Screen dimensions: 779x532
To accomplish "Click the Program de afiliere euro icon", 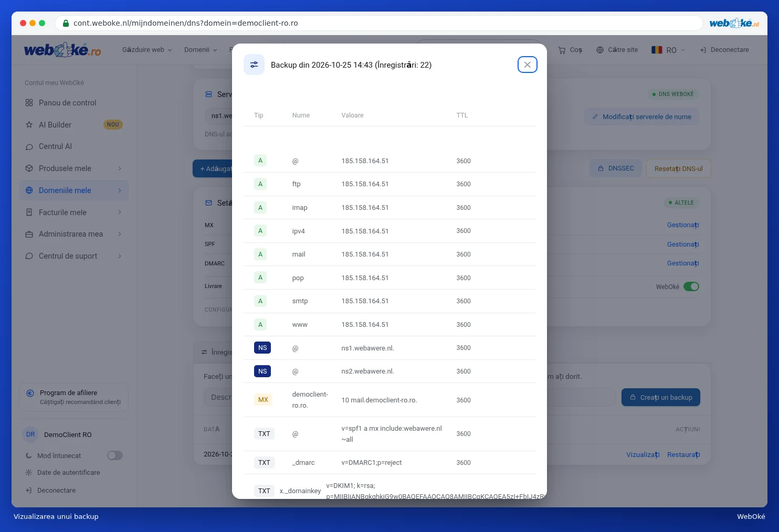I will [30, 393].
